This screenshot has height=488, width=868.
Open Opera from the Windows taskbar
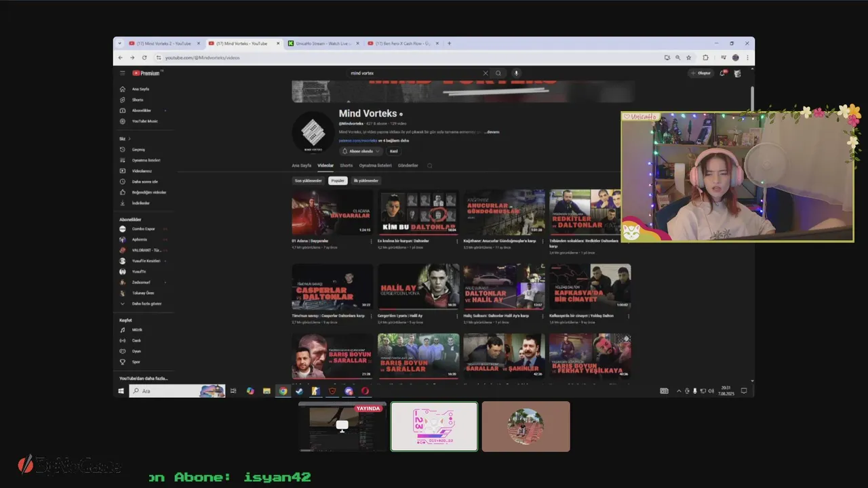point(365,391)
